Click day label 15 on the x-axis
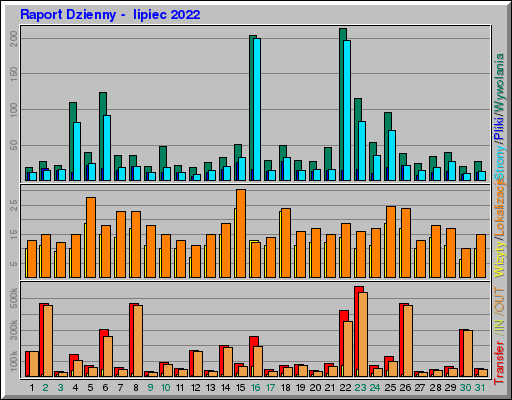 [240, 388]
